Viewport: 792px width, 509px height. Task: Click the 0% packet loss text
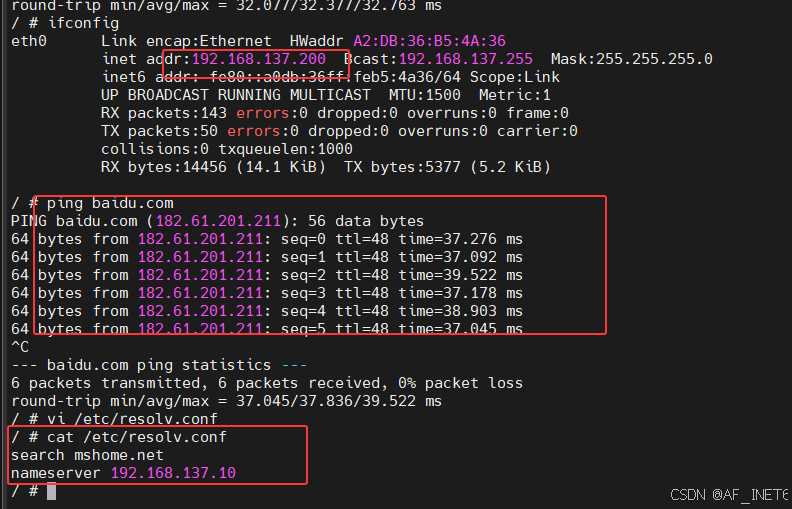point(460,383)
